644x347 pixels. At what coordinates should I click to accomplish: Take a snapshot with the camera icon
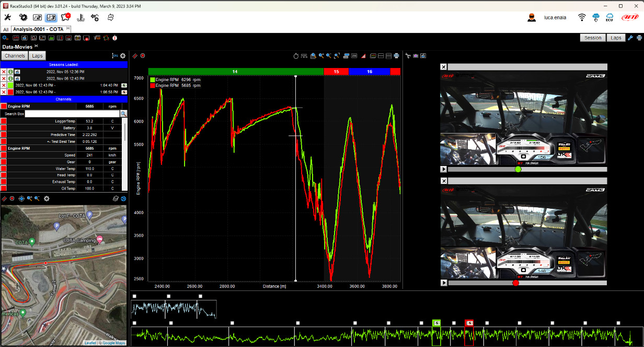(x=416, y=55)
